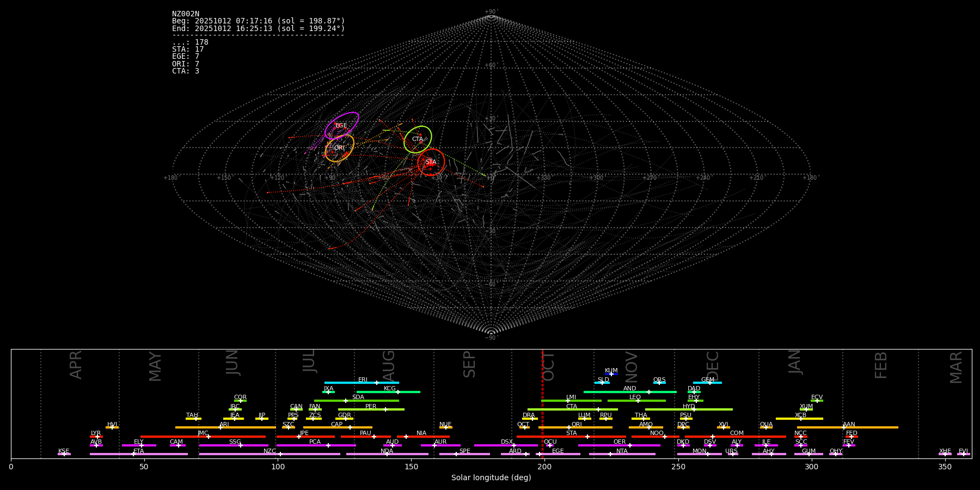
Task: Click the ORI radiant label on sky map
Action: 339,148
